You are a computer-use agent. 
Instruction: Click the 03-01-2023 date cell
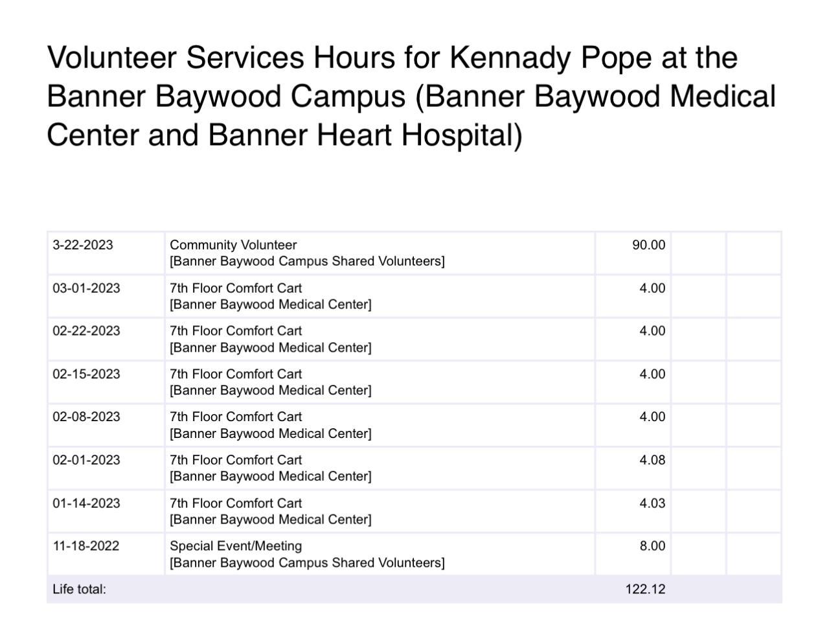click(x=86, y=288)
